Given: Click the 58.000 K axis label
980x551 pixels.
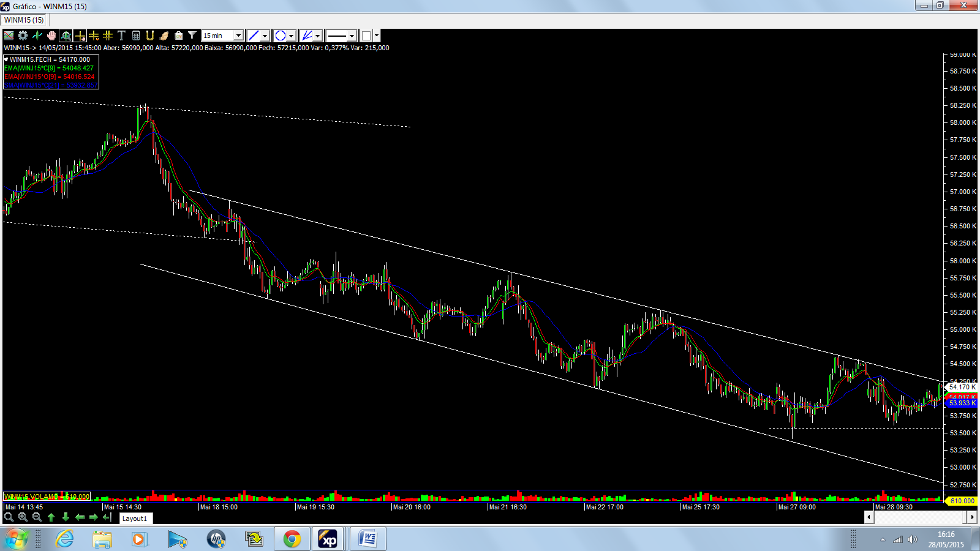Looking at the screenshot, I should pyautogui.click(x=963, y=122).
